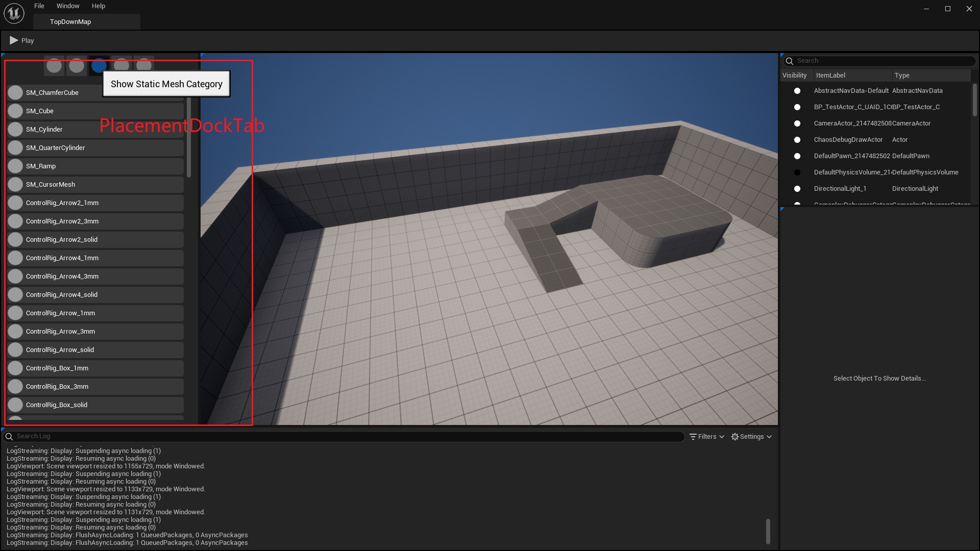Click the Outliner search magnifier icon

[x=790, y=61]
